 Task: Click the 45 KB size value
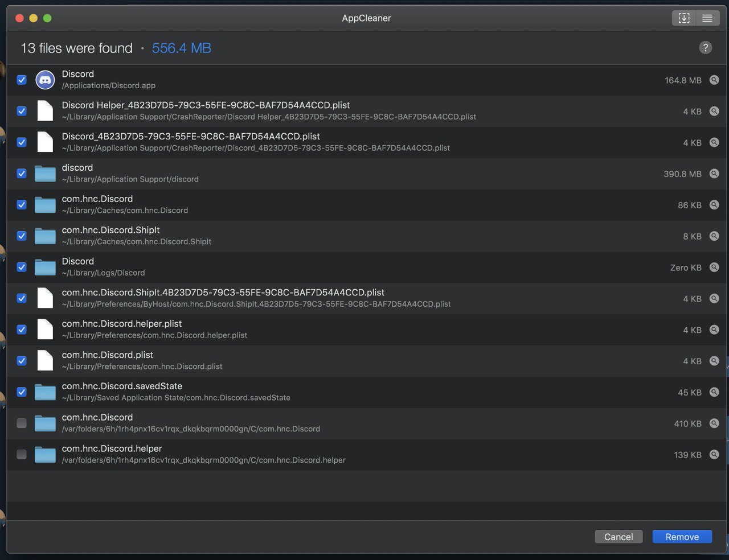(690, 393)
